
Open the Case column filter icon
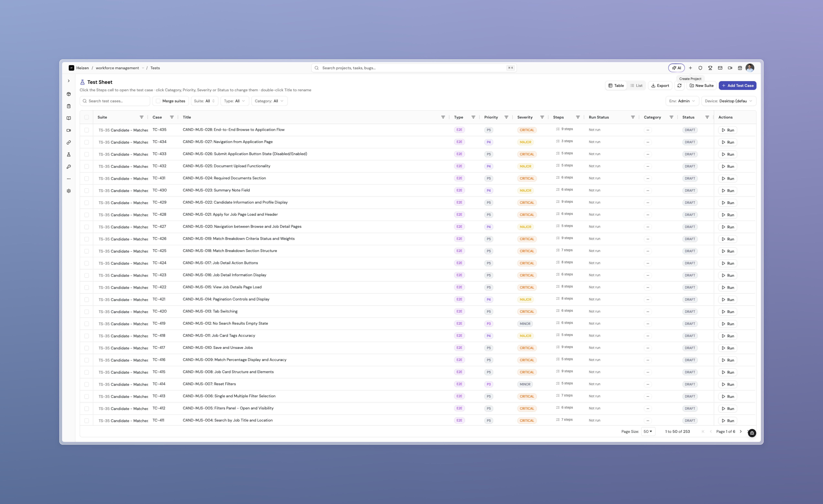point(172,117)
